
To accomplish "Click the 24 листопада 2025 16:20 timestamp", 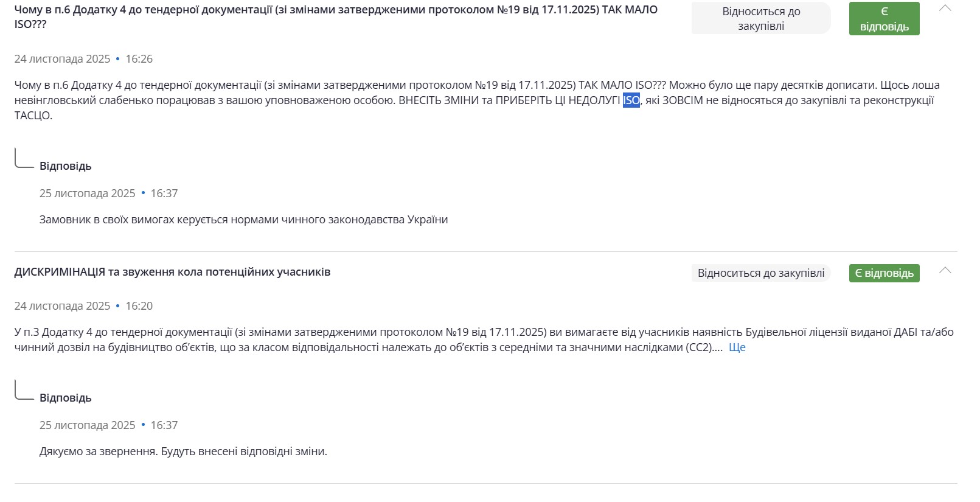I will 83,306.
